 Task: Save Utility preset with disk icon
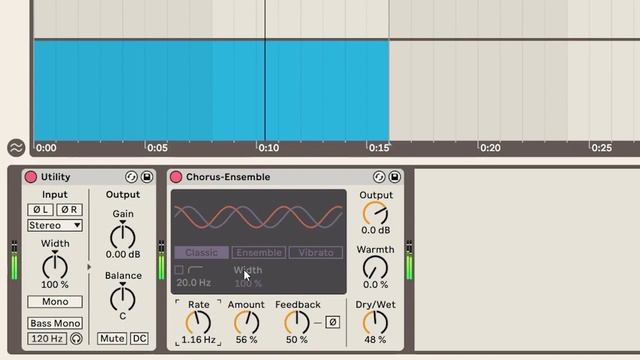pos(147,177)
